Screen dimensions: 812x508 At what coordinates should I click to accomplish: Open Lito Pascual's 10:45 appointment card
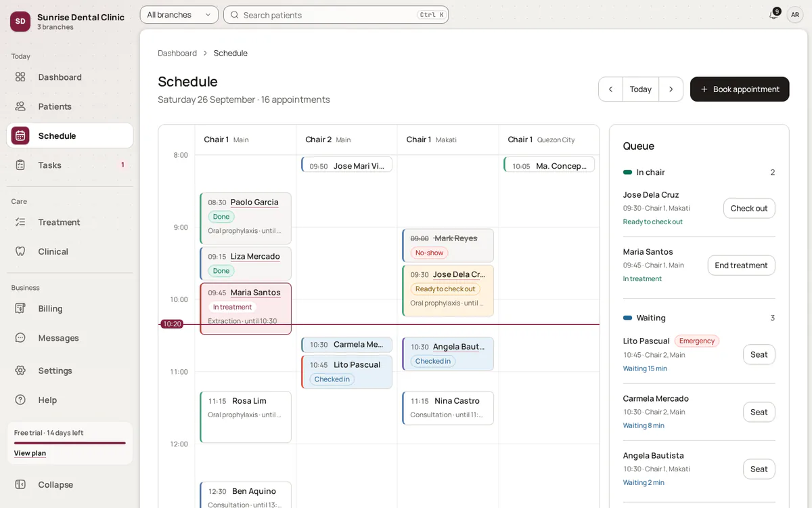[347, 372]
